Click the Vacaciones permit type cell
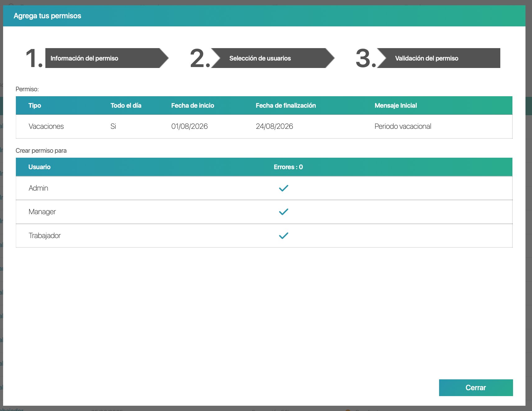This screenshot has width=532, height=411. (x=46, y=126)
